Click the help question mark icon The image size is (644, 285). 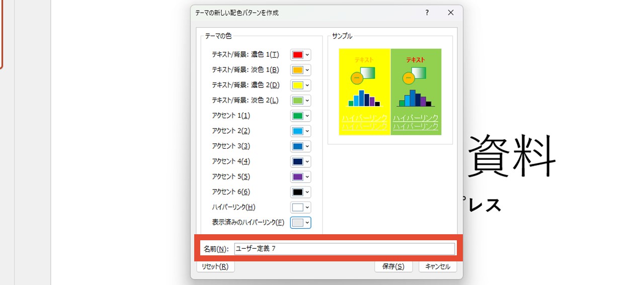(x=427, y=13)
